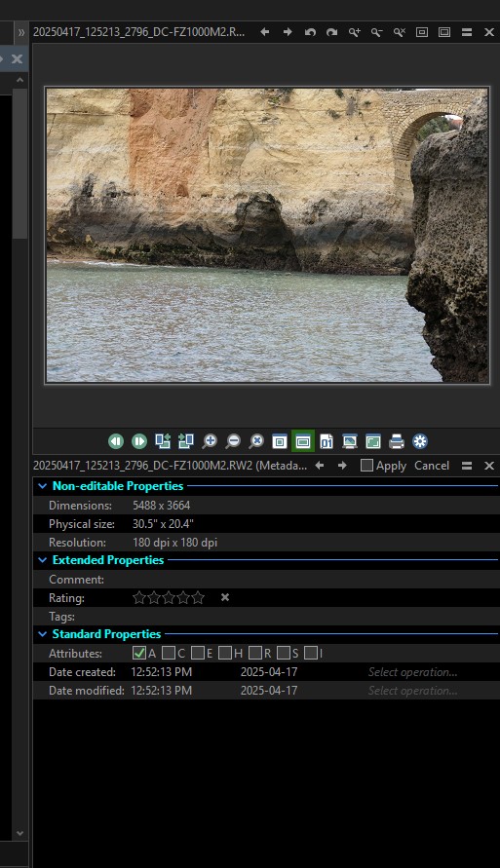
Task: Click the printer icon in preview toolbar
Action: (x=397, y=441)
